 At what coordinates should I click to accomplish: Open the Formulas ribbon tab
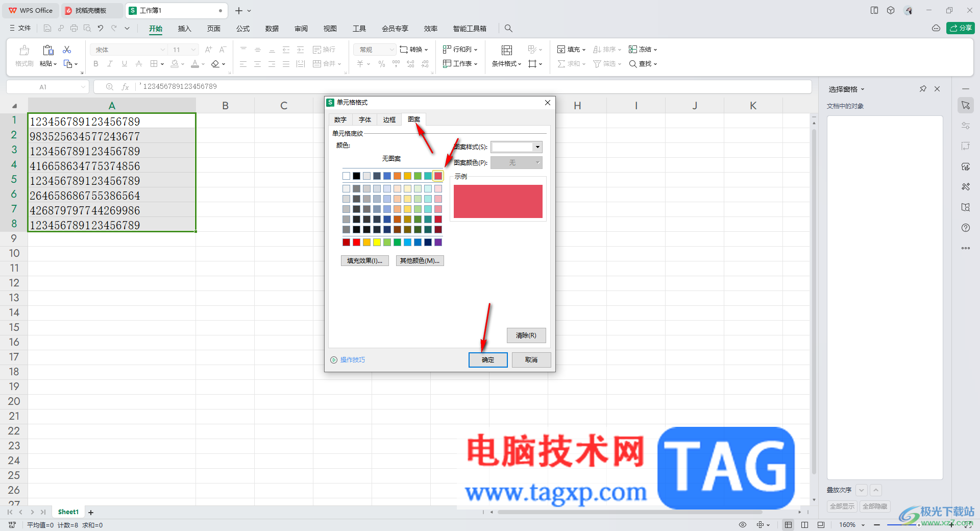coord(243,28)
